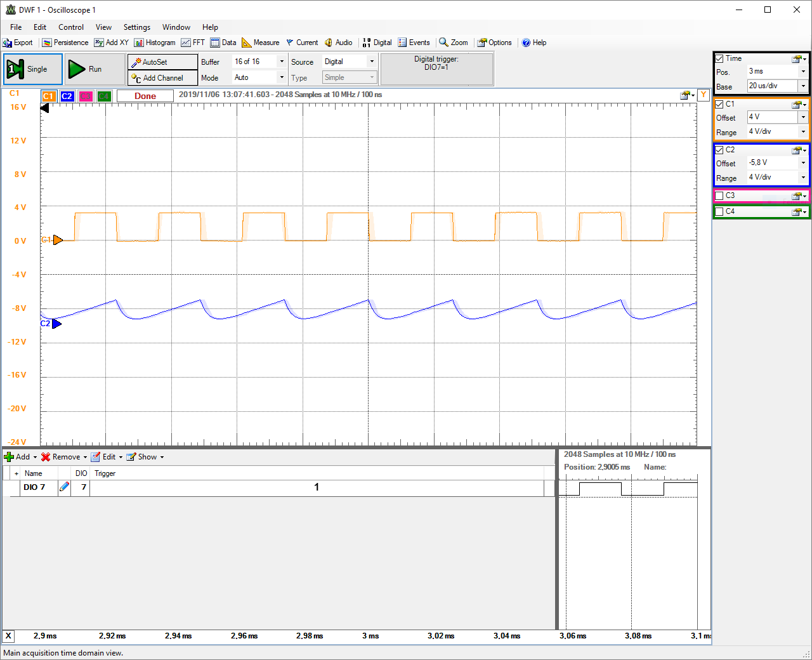Enable the C3 channel checkbox
The height and width of the screenshot is (660, 812).
tap(719, 195)
